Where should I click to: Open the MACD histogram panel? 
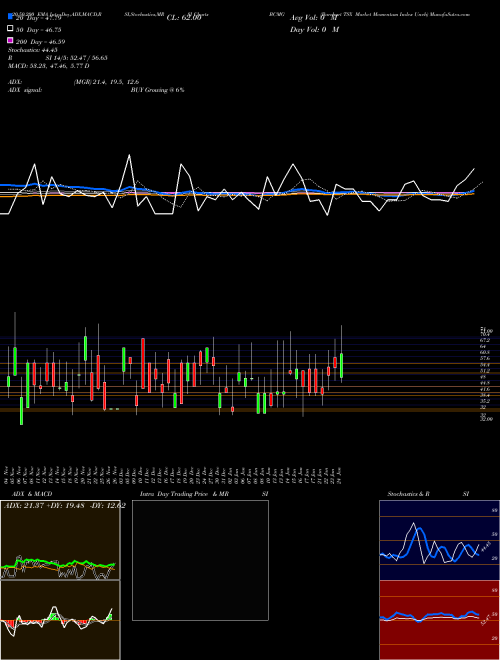60,620
